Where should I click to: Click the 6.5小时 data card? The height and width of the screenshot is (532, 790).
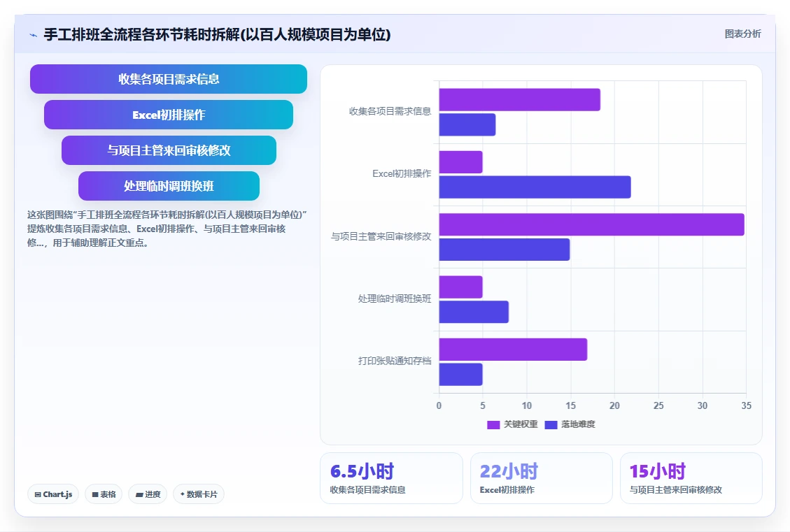point(391,478)
